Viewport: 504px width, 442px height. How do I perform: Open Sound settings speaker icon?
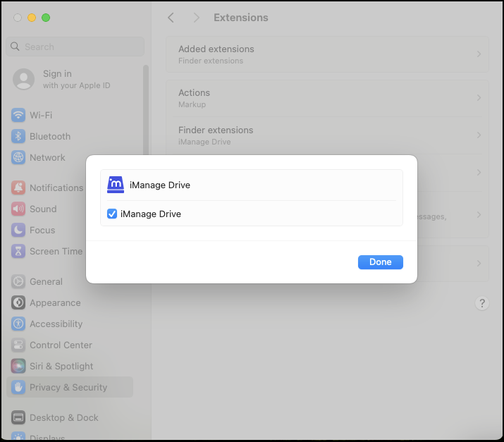(x=18, y=209)
